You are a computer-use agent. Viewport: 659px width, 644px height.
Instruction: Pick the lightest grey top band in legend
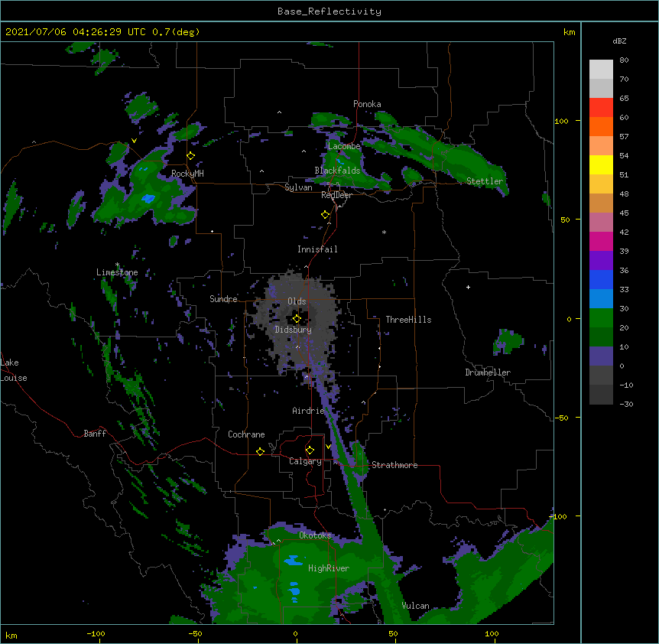pyautogui.click(x=601, y=70)
